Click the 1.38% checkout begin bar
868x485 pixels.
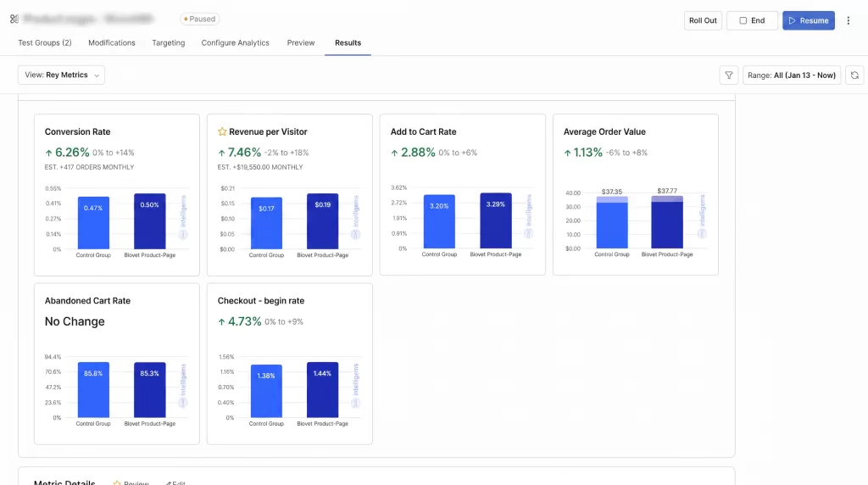(266, 391)
